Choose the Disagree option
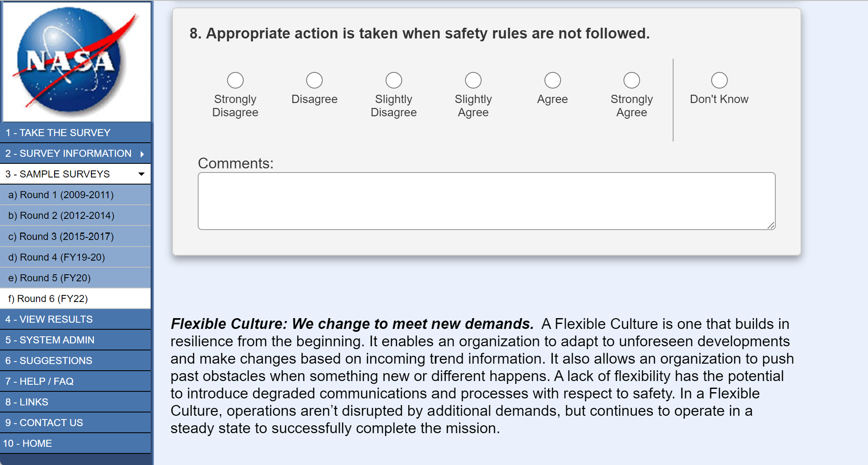 click(314, 80)
